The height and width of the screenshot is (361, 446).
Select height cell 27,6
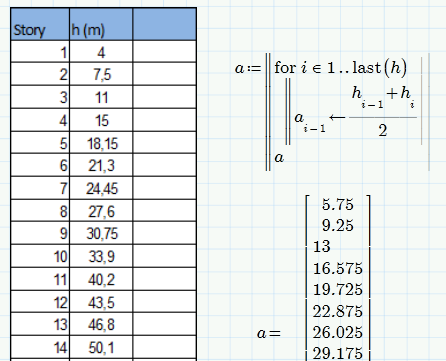click(x=101, y=211)
